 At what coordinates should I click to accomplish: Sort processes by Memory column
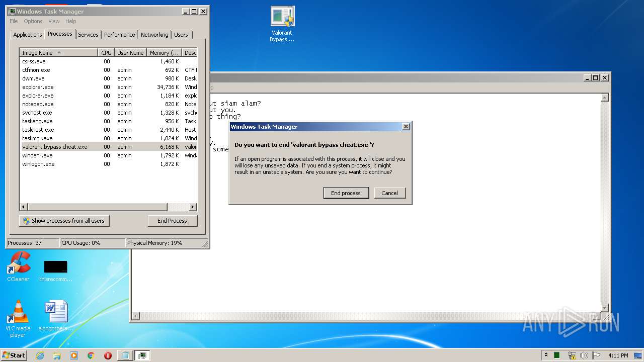[x=165, y=52]
